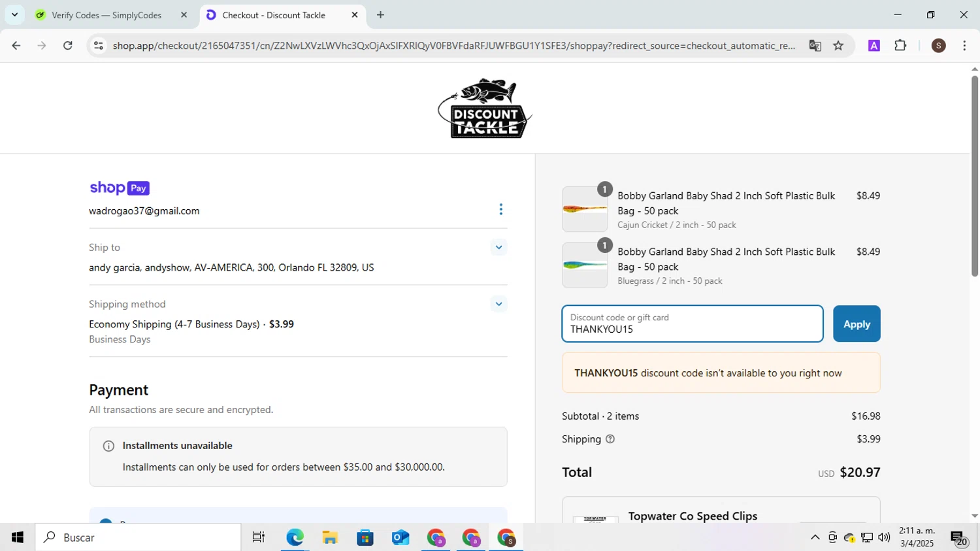The image size is (980, 551).
Task: Open a new browser tab
Action: [x=380, y=15]
